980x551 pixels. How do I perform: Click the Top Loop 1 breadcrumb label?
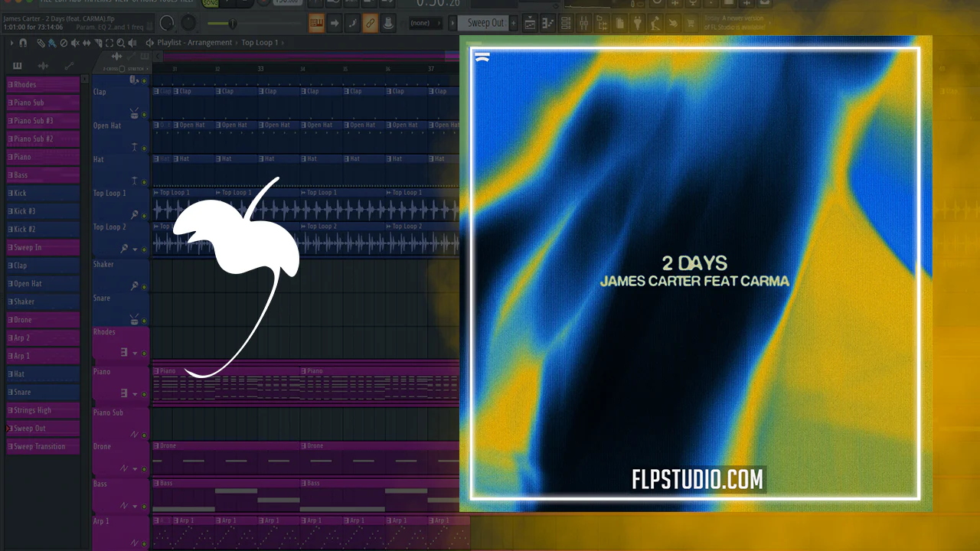260,43
